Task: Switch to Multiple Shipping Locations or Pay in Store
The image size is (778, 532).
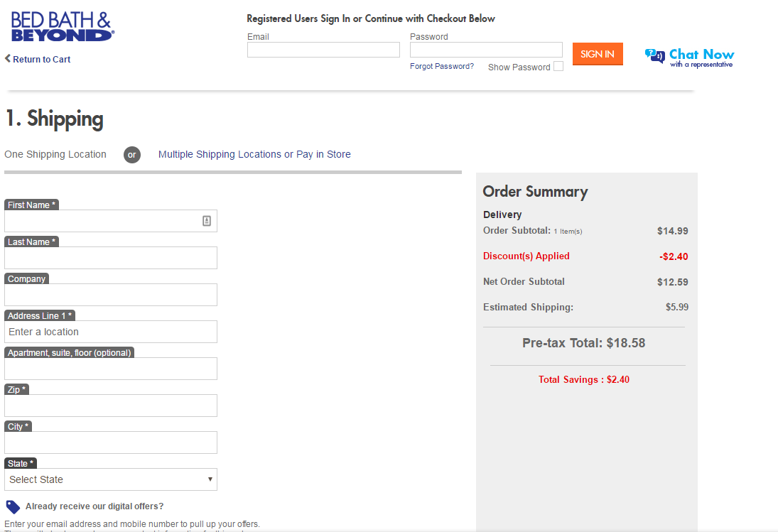Action: [x=254, y=154]
